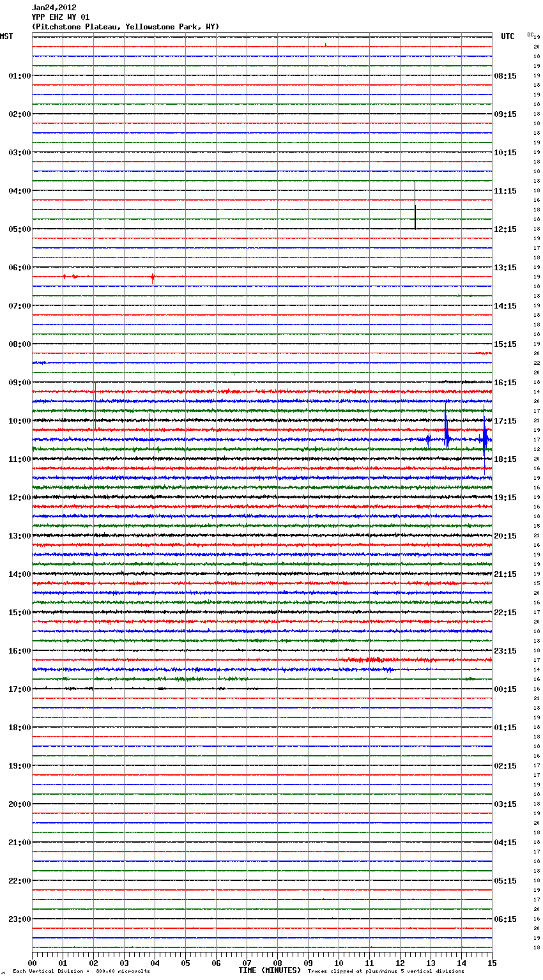Click the tall black spike near 04:45 trace
This screenshot has height=980, width=543.
pos(415,204)
